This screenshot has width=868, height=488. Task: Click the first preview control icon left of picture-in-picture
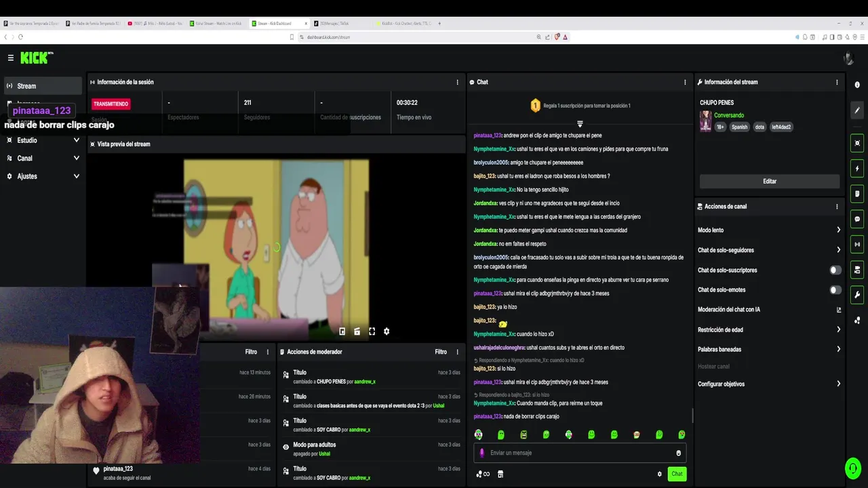coord(342,331)
